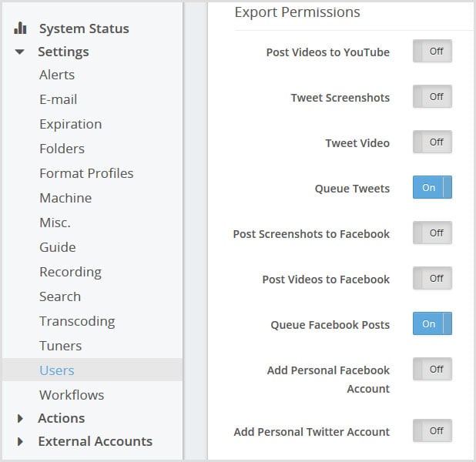476x462 pixels.
Task: Enable the Tweet Video toggle
Action: coord(432,142)
